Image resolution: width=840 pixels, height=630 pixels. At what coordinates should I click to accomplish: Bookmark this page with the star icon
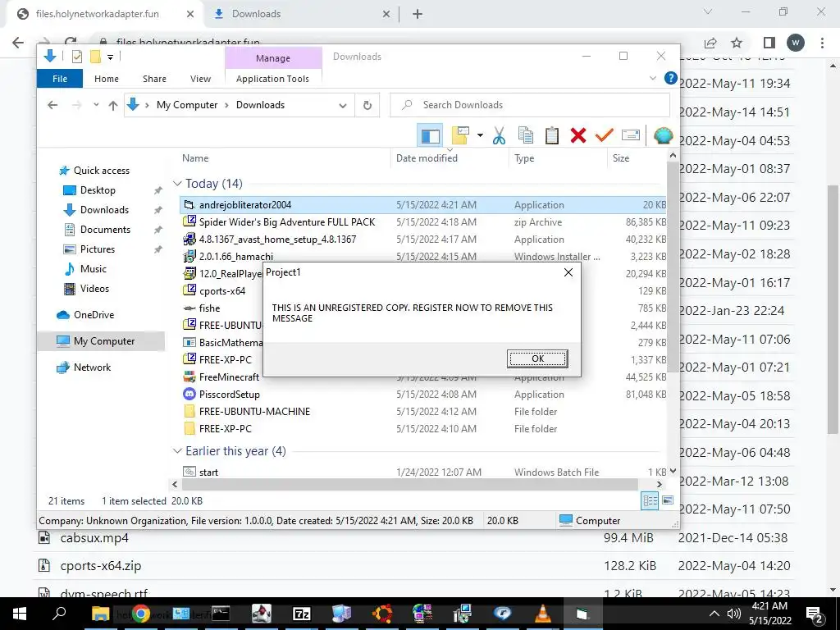click(x=737, y=43)
